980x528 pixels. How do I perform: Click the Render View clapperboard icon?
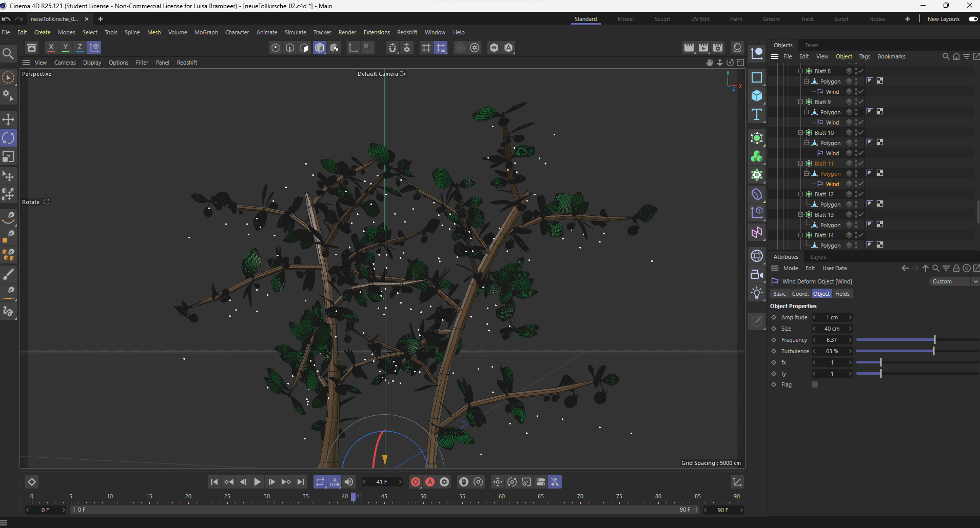(689, 48)
